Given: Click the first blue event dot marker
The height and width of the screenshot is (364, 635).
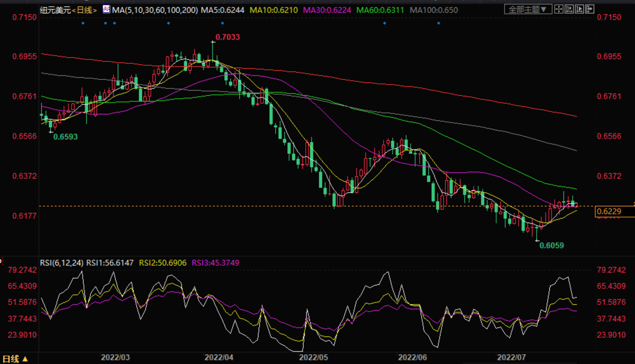Looking at the screenshot, I should (x=83, y=23).
